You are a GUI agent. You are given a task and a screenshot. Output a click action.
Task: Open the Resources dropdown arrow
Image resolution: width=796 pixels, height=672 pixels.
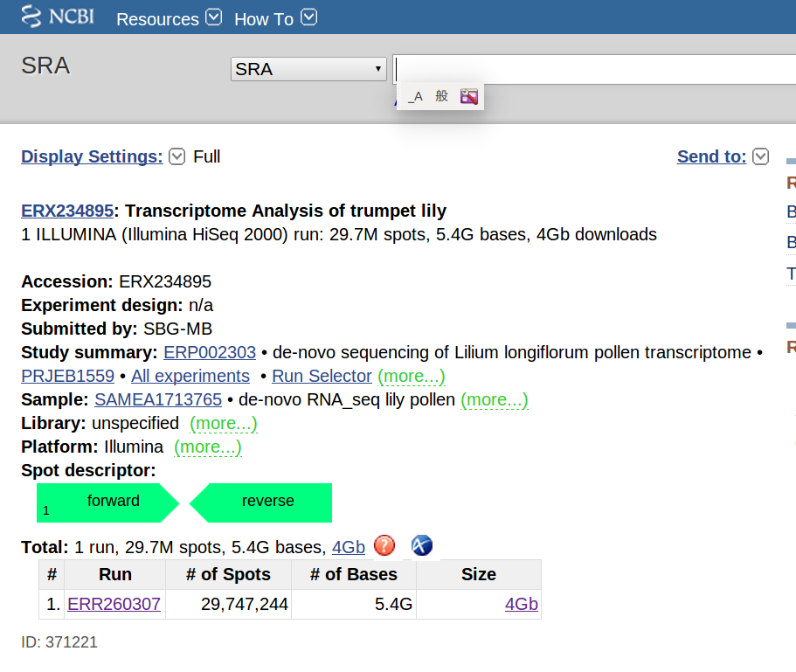(x=214, y=17)
